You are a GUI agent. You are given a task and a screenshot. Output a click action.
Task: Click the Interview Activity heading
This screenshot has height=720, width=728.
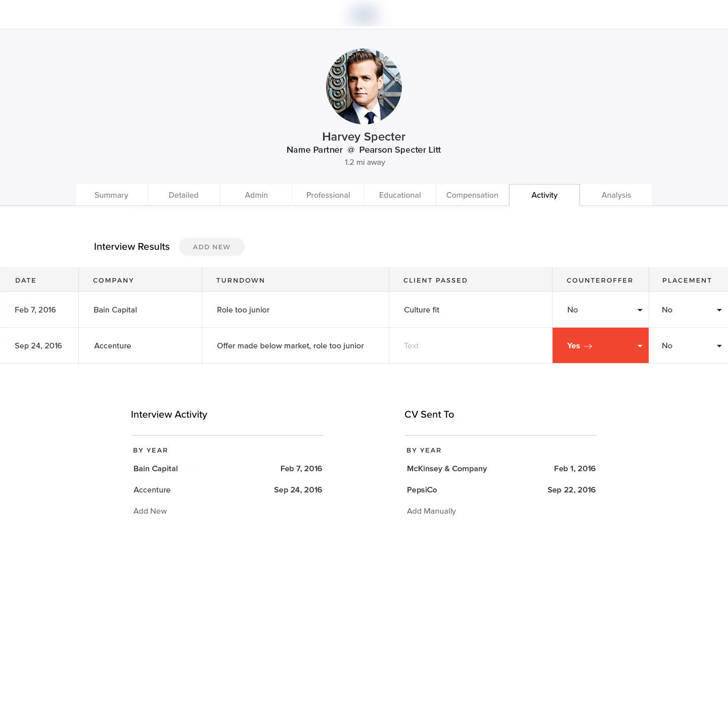coord(169,415)
